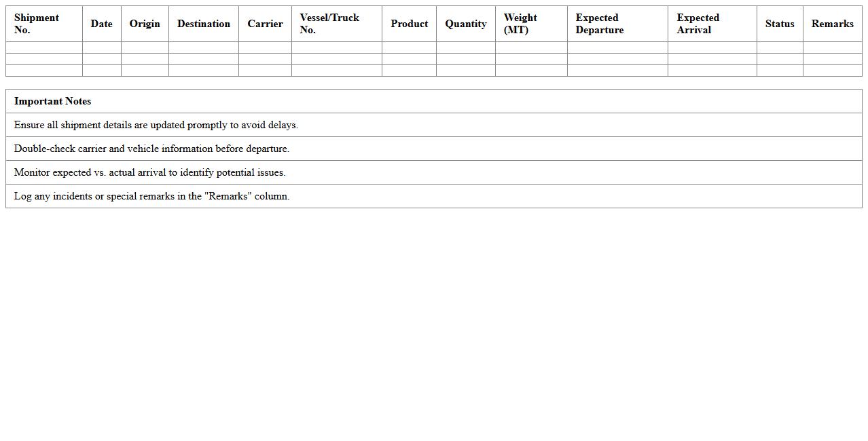Click the Carrier column header
The image size is (868, 441).
[265, 24]
